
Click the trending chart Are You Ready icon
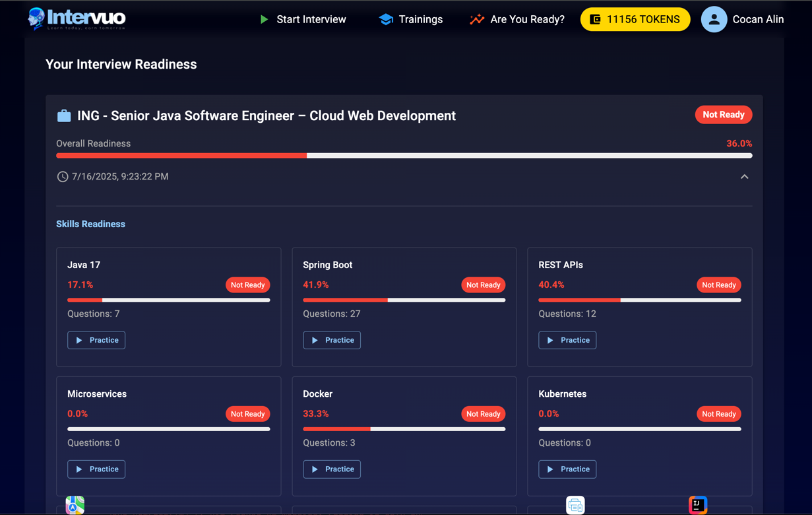coord(476,20)
